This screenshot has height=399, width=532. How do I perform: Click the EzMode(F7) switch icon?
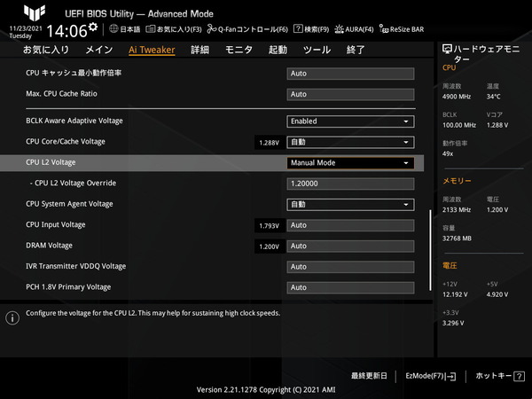pyautogui.click(x=451, y=376)
